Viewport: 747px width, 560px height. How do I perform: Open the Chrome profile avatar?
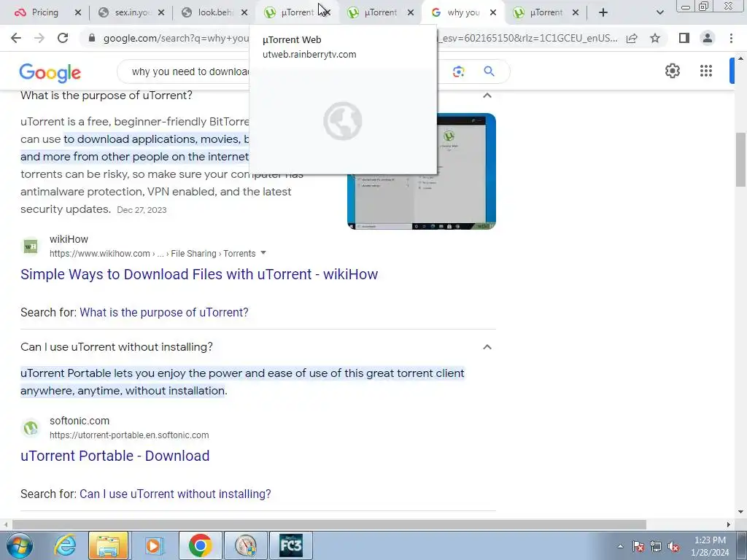pyautogui.click(x=708, y=38)
